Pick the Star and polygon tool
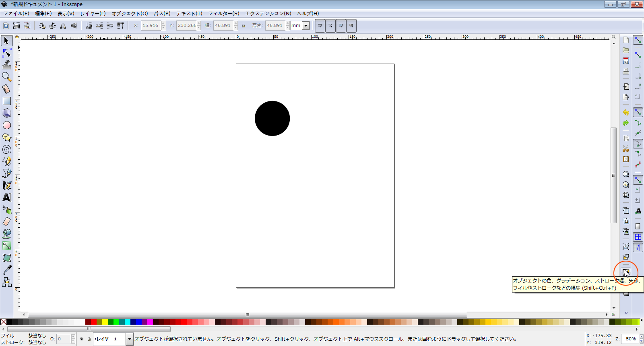 click(x=7, y=137)
